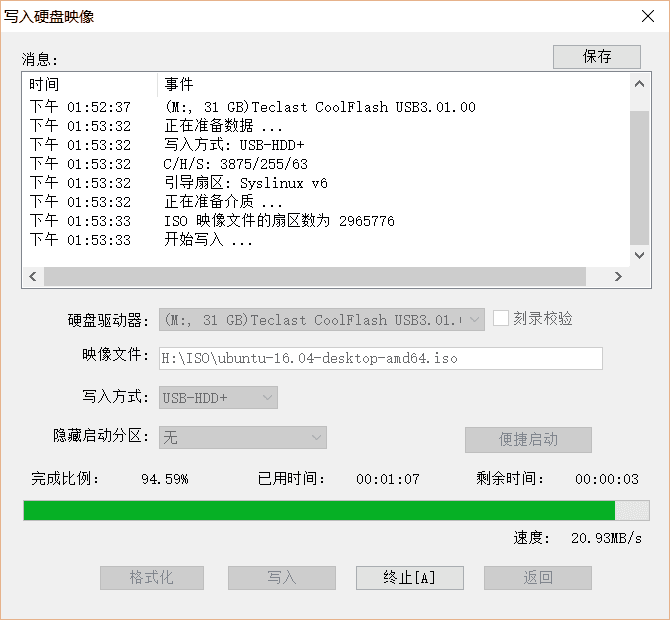Click the left arrow of the horizontal scrollbar
Viewport: 670px width, 620px height.
(x=33, y=277)
